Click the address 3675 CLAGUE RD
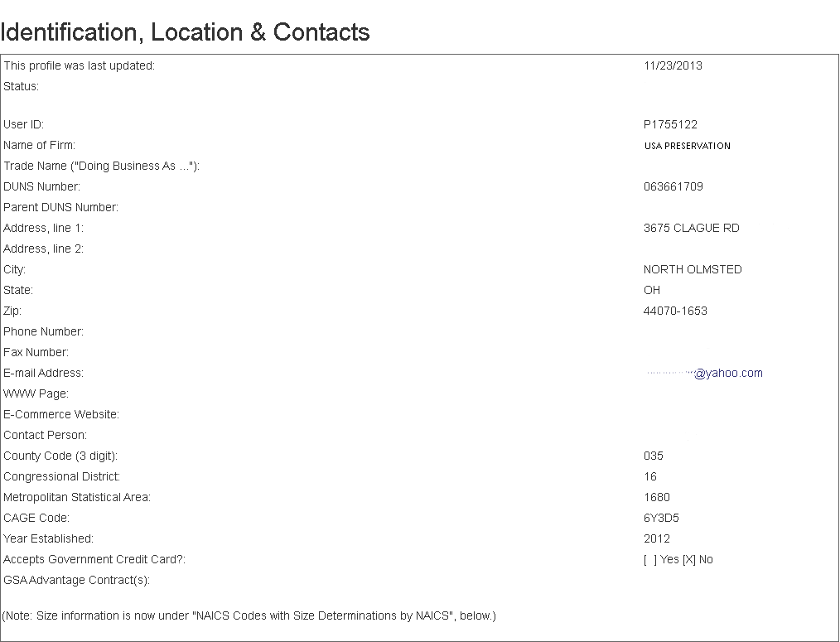The width and height of the screenshot is (840, 642). coord(691,228)
